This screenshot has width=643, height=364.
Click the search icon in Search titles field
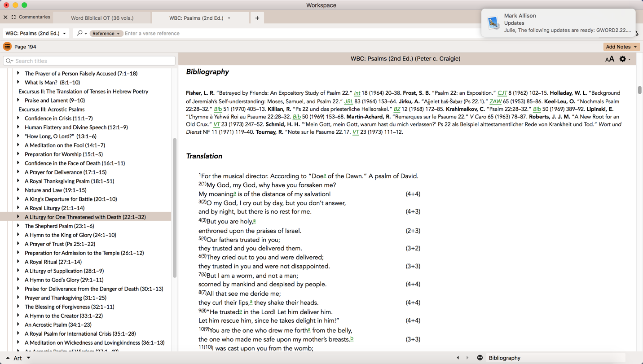tap(9, 61)
